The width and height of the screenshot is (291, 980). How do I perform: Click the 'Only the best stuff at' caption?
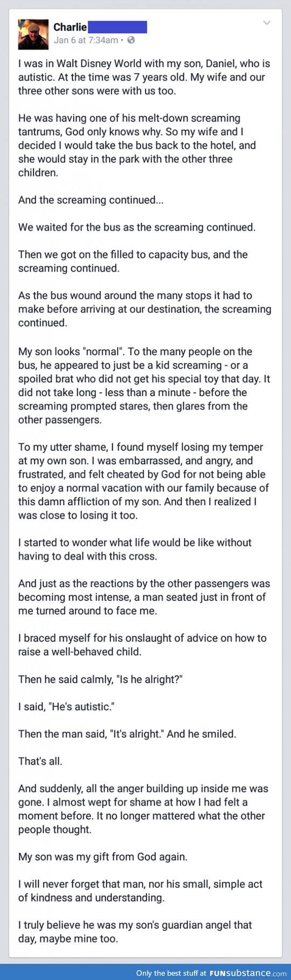tap(171, 973)
